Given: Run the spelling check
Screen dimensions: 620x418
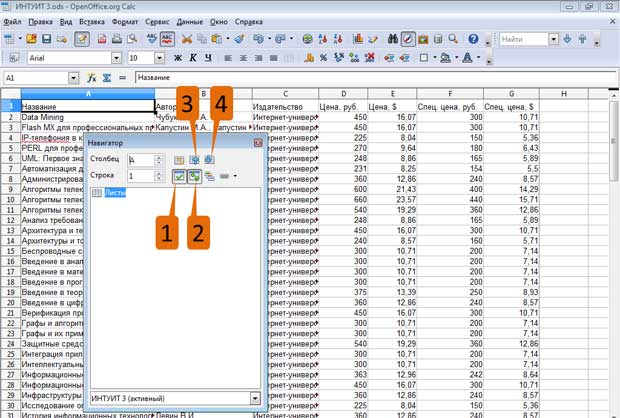Looking at the screenshot, I should (152, 39).
